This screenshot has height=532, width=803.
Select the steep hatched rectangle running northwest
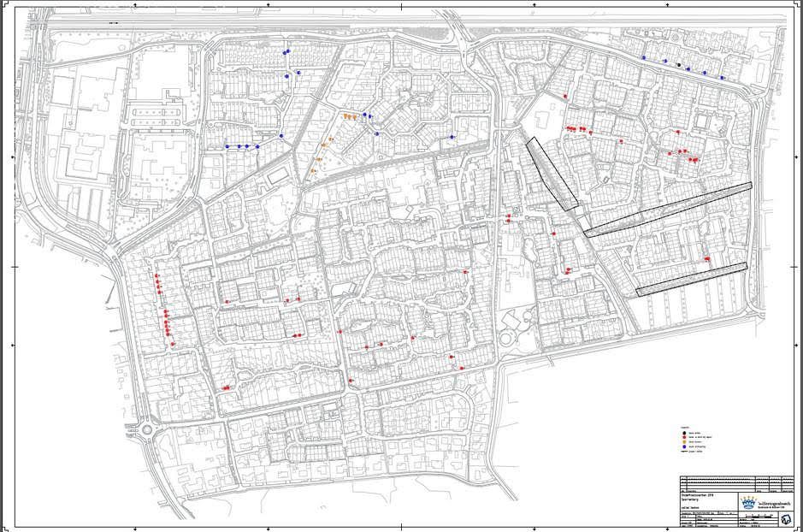click(x=552, y=174)
